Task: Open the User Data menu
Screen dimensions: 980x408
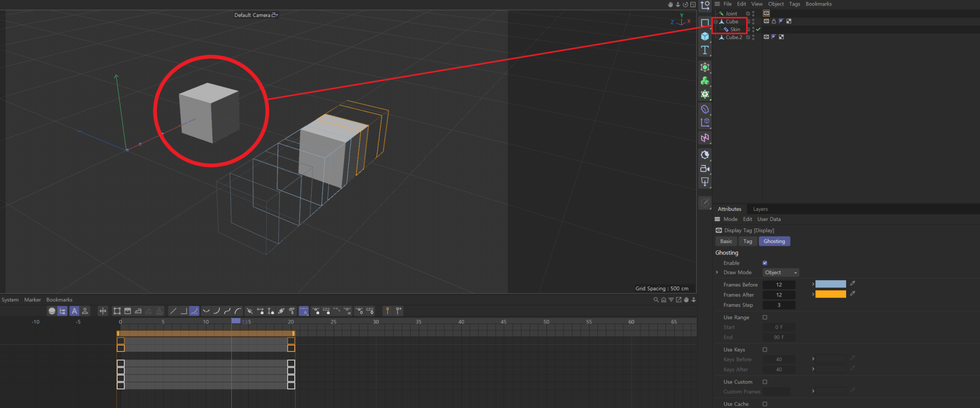Action: click(x=769, y=219)
